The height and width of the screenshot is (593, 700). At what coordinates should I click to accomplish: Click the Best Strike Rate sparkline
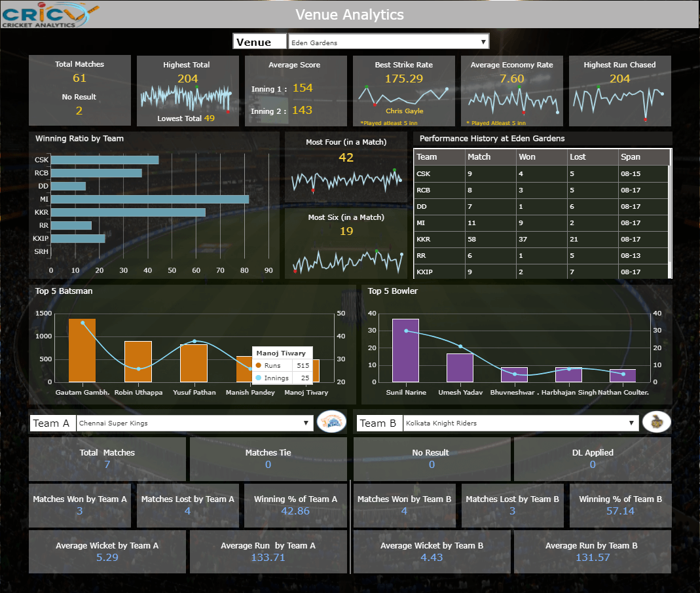[x=403, y=95]
